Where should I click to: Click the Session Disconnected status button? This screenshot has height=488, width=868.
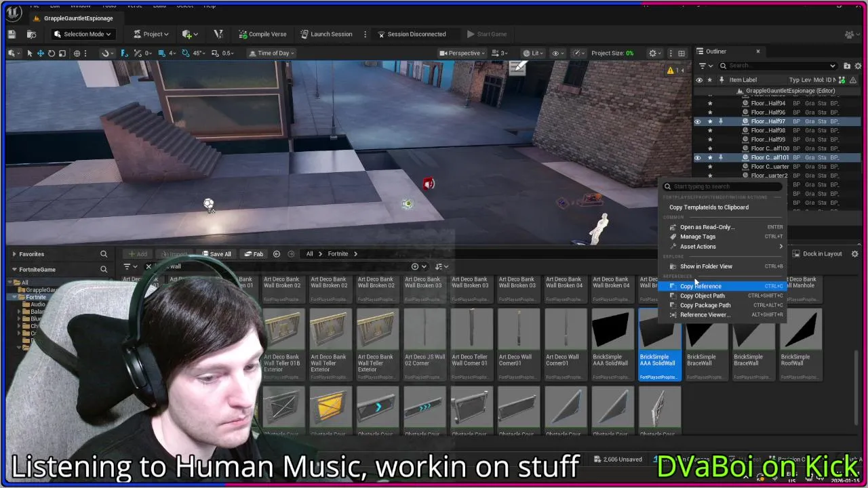click(x=412, y=34)
